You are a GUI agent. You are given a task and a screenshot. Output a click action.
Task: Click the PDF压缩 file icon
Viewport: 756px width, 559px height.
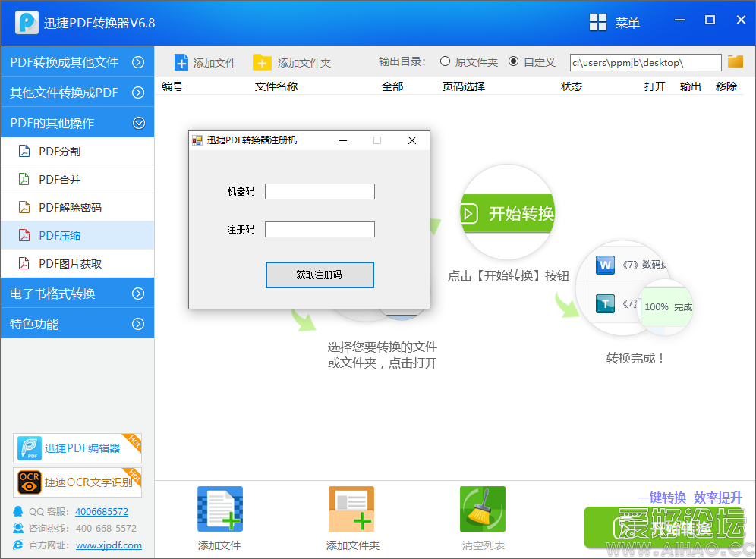[24, 235]
